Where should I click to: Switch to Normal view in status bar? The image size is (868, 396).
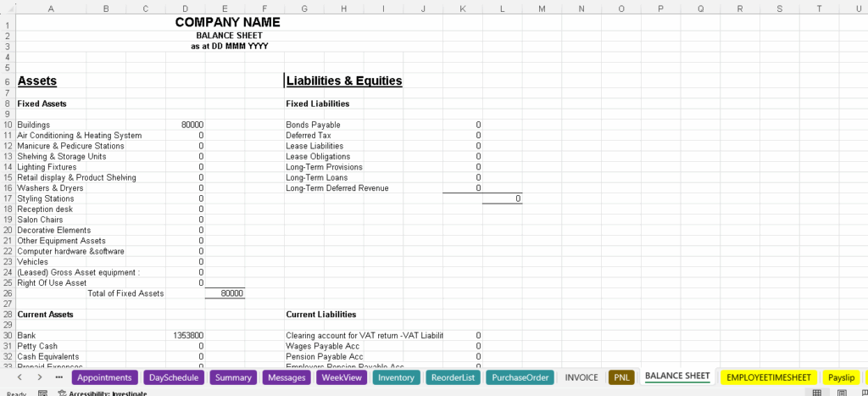click(x=816, y=393)
